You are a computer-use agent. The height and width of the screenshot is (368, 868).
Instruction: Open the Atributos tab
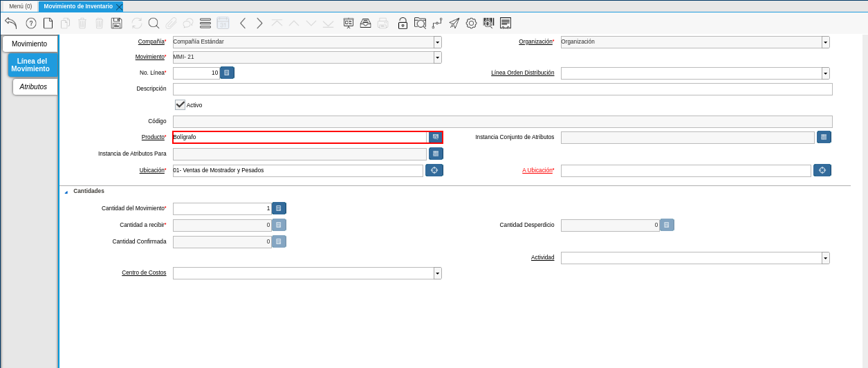(33, 86)
